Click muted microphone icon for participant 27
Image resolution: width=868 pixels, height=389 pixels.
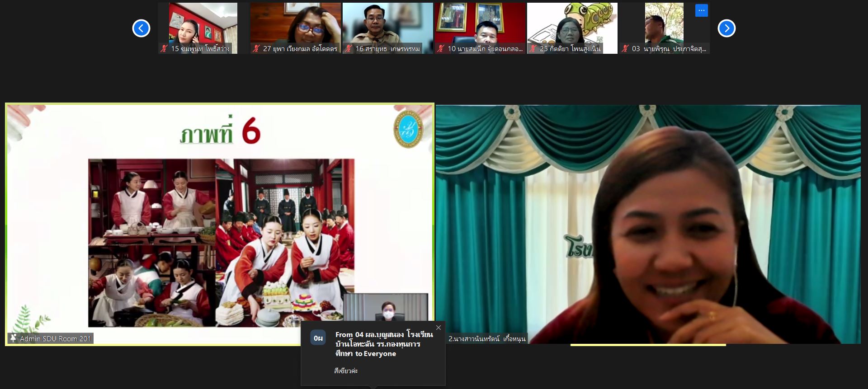[x=257, y=48]
